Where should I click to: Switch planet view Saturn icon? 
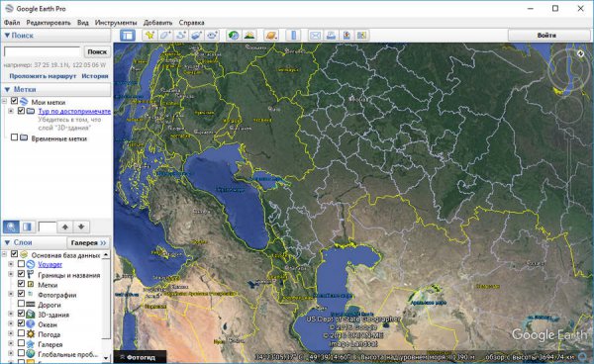point(271,36)
